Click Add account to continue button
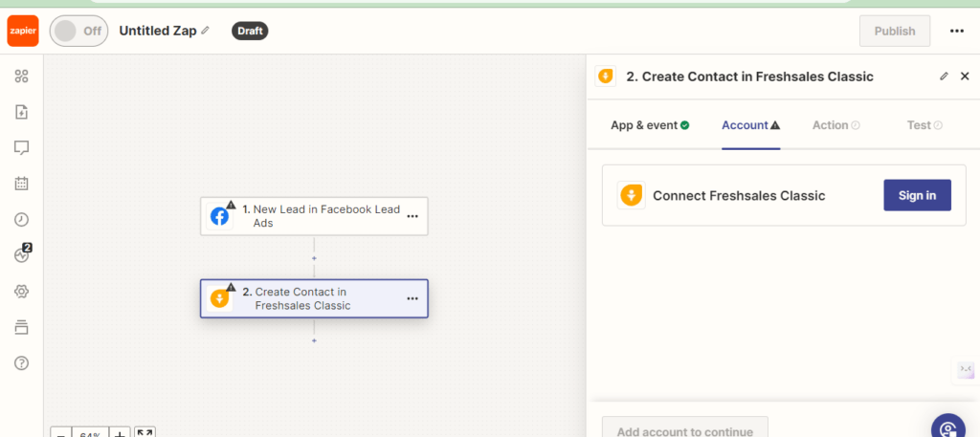Image resolution: width=980 pixels, height=437 pixels. click(x=684, y=429)
